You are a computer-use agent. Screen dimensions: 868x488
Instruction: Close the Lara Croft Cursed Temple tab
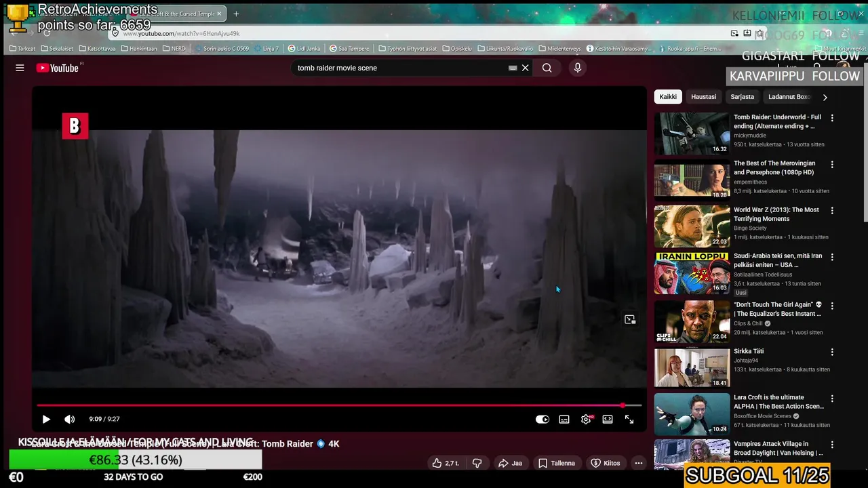[x=219, y=14]
